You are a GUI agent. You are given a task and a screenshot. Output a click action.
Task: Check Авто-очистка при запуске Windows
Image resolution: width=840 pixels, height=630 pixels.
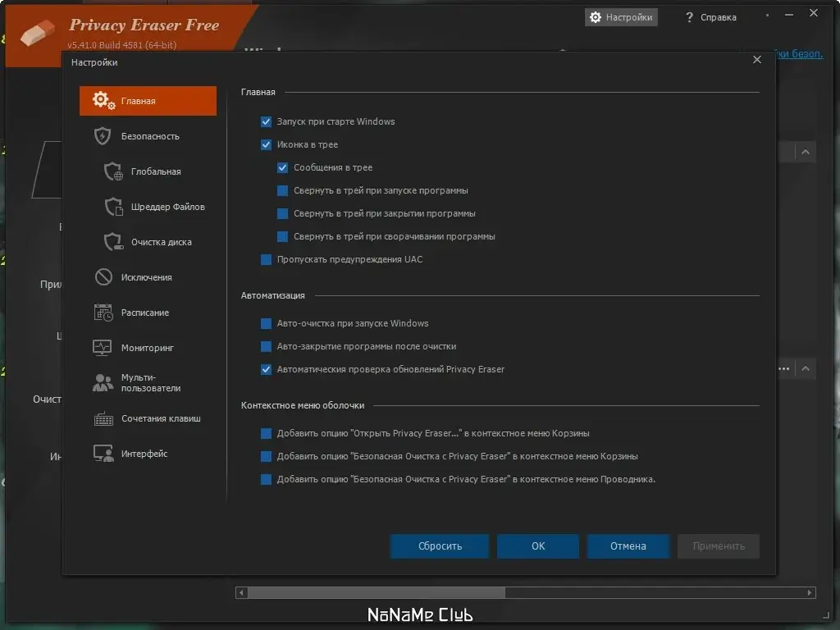267,323
